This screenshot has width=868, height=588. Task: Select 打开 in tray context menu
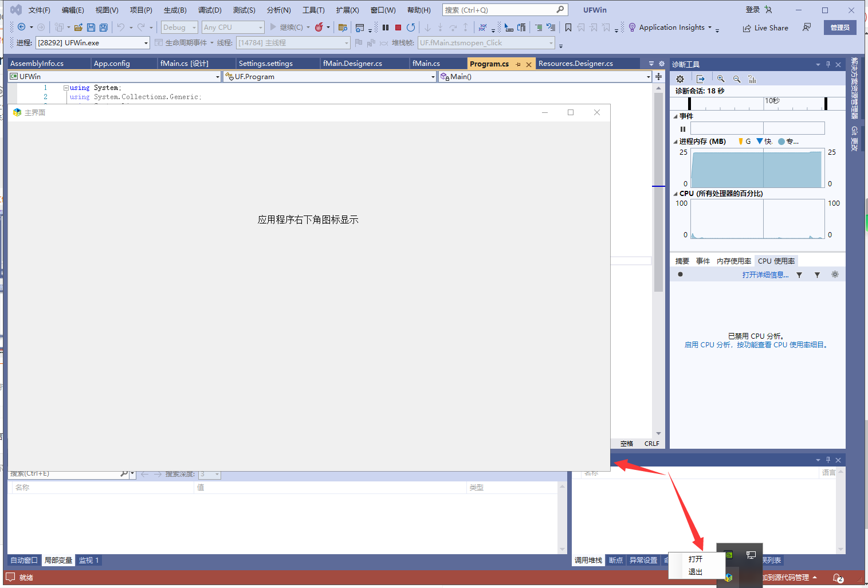pos(696,559)
